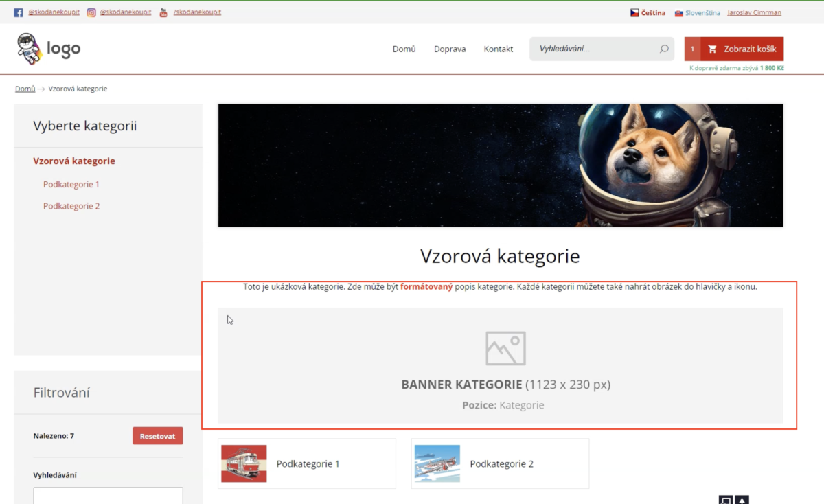Click the Vyberte kategorii heading
Viewport: 824px width, 504px height.
(85, 126)
